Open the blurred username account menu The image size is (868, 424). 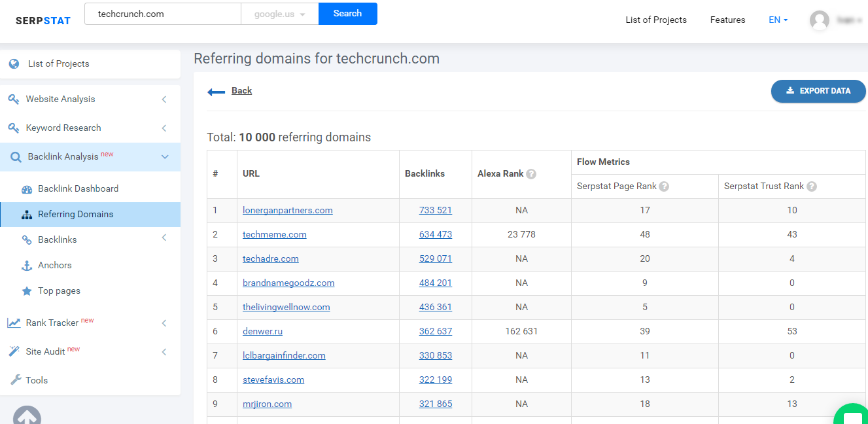[x=848, y=20]
